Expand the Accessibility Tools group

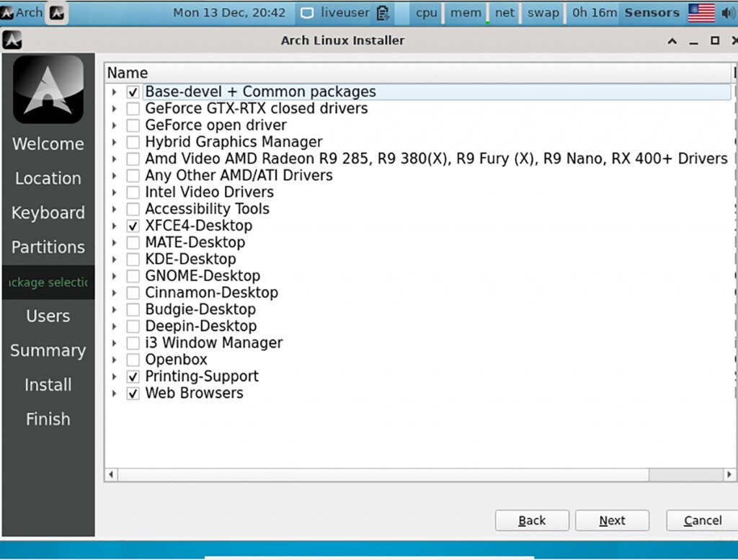[x=115, y=209]
